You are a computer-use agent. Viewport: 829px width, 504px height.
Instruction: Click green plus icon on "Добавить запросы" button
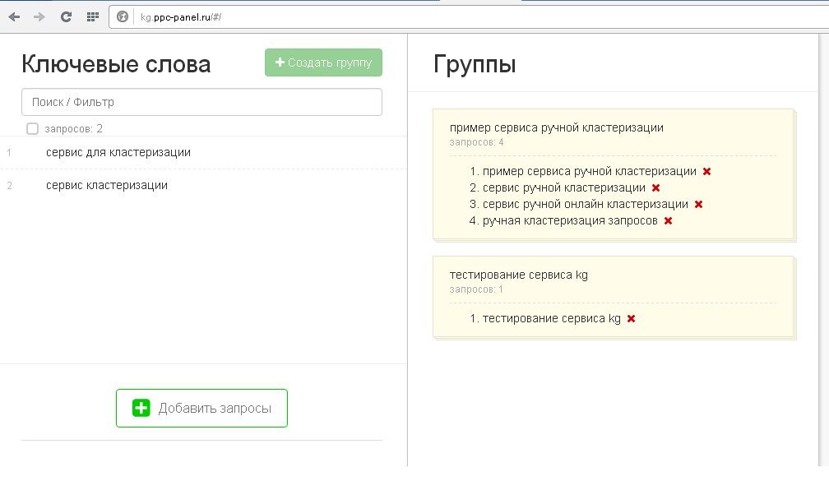[140, 407]
